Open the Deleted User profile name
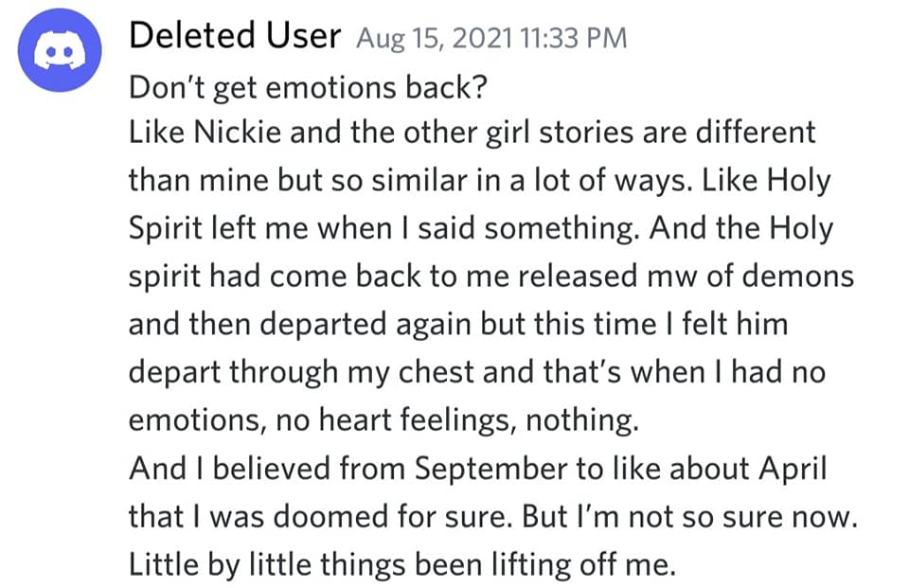Image resolution: width=909 pixels, height=588 pixels. pos(234,37)
